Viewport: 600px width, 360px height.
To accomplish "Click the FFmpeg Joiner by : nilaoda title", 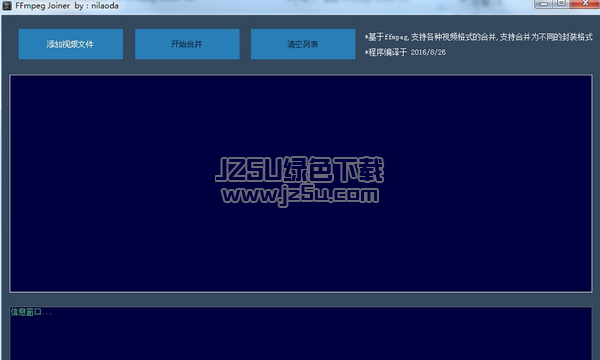I will coord(67,6).
